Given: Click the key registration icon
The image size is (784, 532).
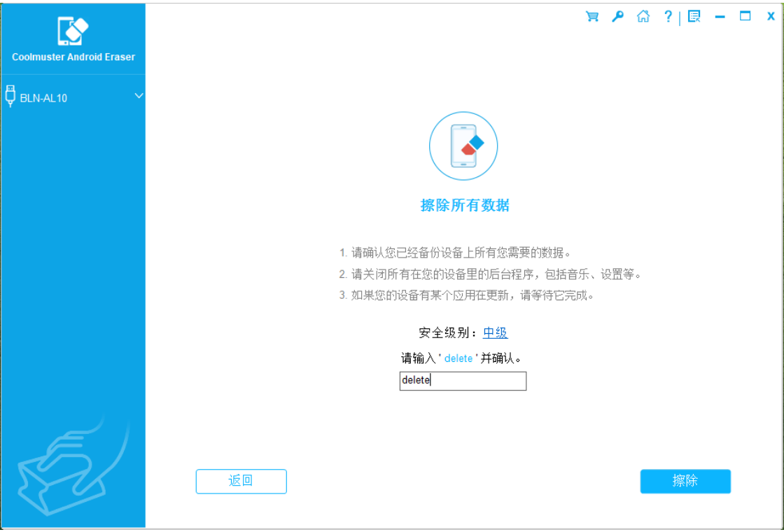Looking at the screenshot, I should pyautogui.click(x=617, y=17).
